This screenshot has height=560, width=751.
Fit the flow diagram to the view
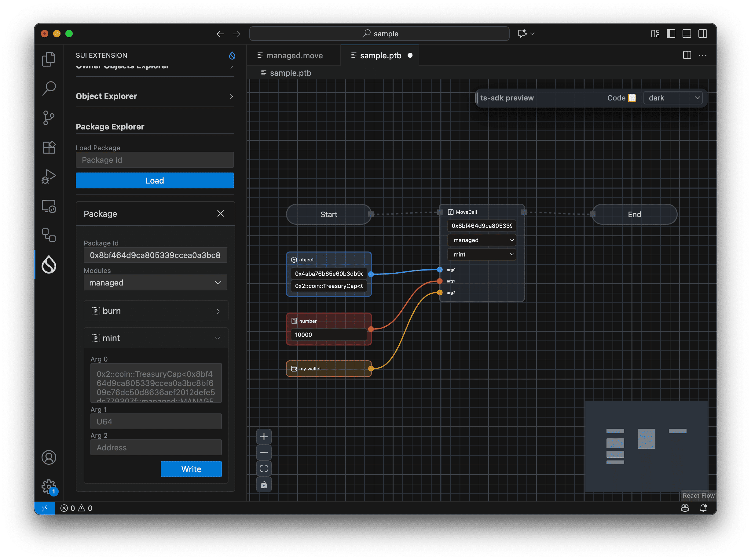tap(264, 468)
